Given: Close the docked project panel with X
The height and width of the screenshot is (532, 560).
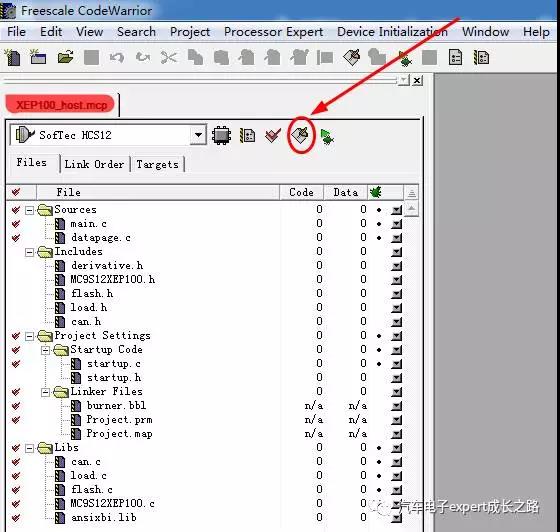Looking at the screenshot, I should pyautogui.click(x=417, y=80).
